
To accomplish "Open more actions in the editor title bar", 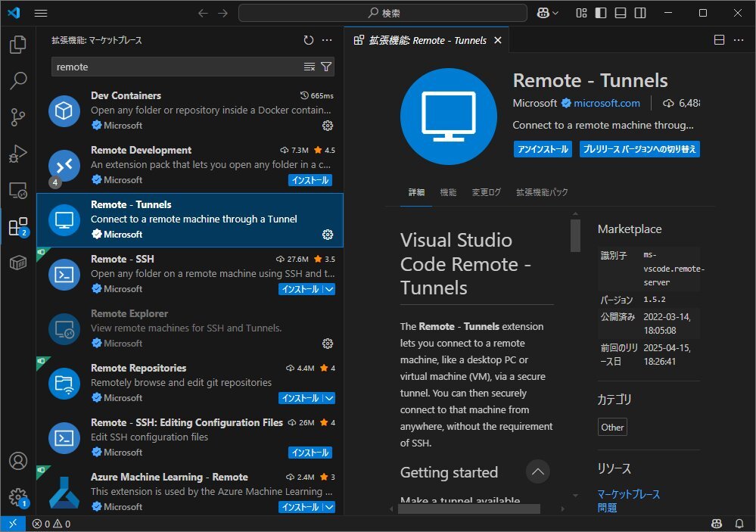I will [x=739, y=40].
